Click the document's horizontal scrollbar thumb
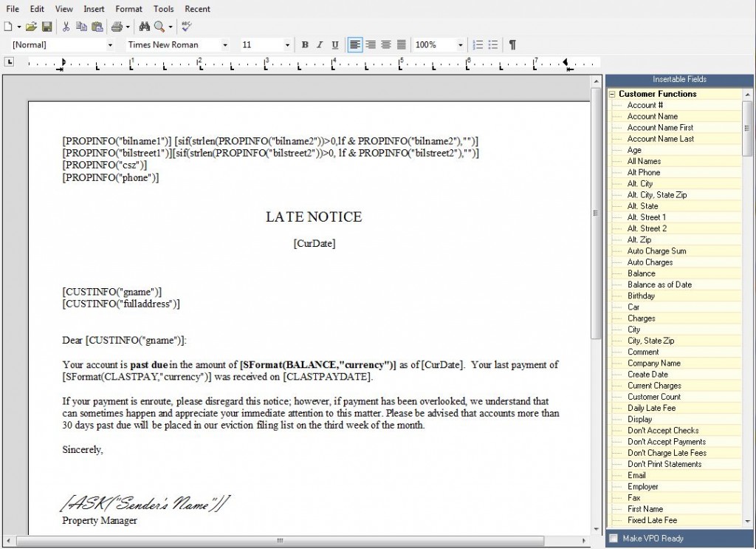Image resolution: width=756 pixels, height=549 pixels. [280, 541]
